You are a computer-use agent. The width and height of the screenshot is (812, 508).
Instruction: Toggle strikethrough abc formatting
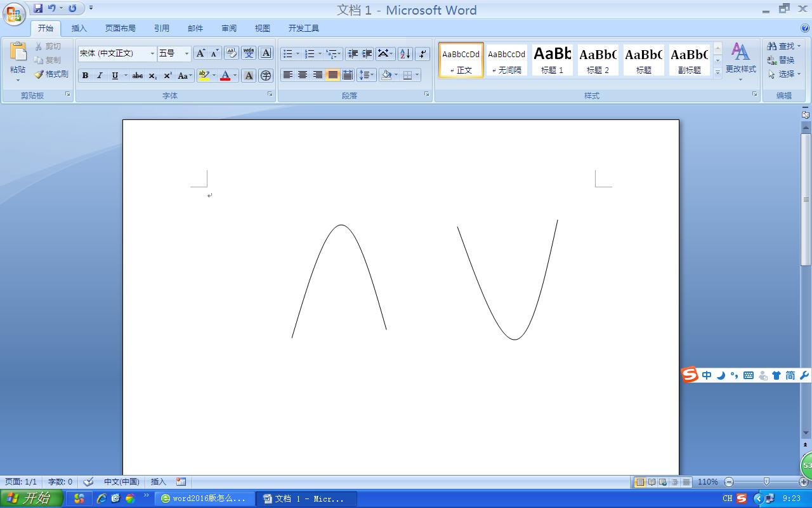[x=138, y=76]
